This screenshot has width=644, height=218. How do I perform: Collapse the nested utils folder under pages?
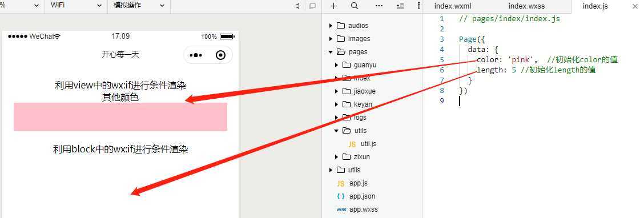(x=336, y=131)
